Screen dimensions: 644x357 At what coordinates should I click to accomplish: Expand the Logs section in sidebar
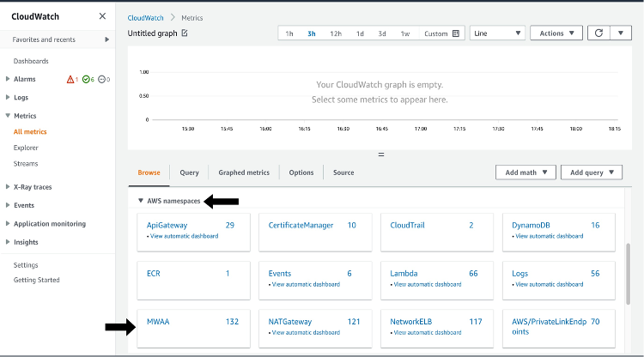[8, 97]
